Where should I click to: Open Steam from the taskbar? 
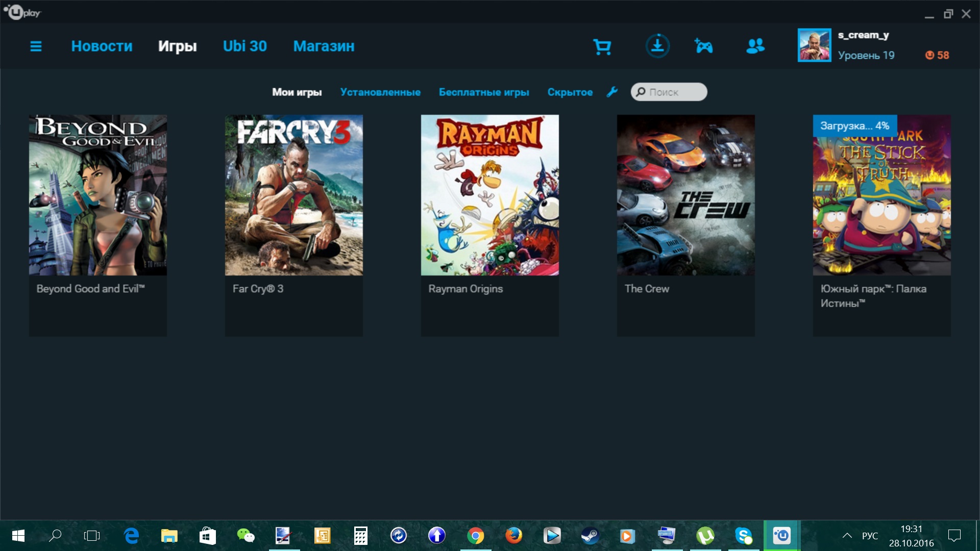point(590,536)
